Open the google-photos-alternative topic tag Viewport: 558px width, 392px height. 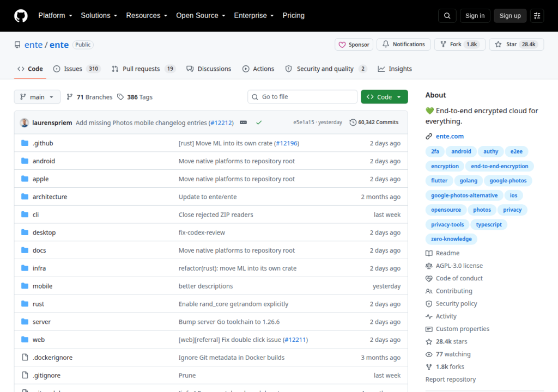click(464, 195)
